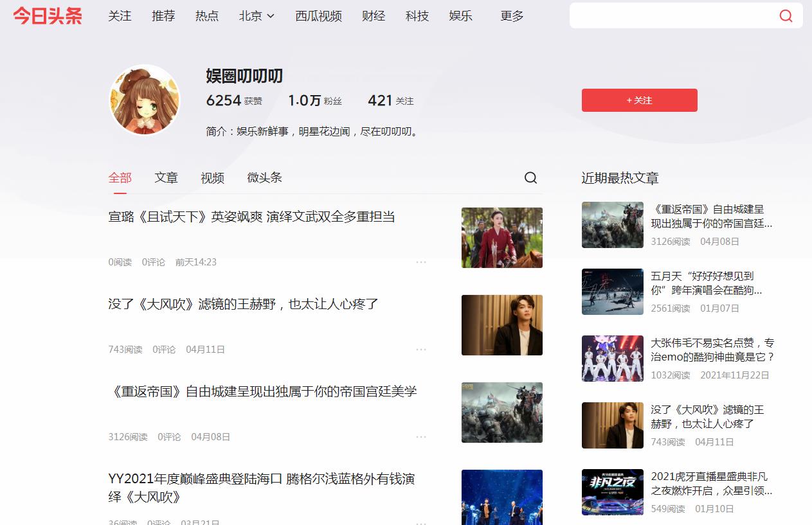
Task: Open feed thumbnail of 王赫野 article
Action: [x=502, y=325]
